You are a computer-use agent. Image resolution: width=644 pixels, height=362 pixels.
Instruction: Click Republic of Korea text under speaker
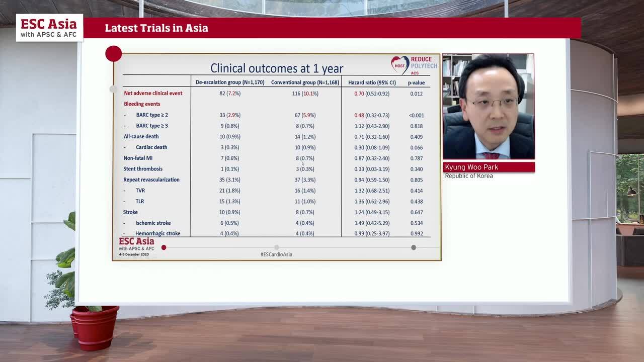(469, 176)
